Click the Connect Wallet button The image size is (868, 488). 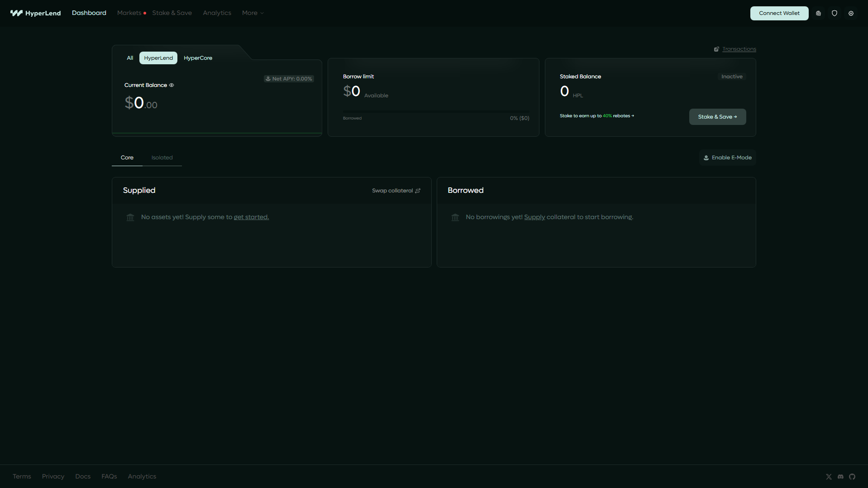point(779,13)
